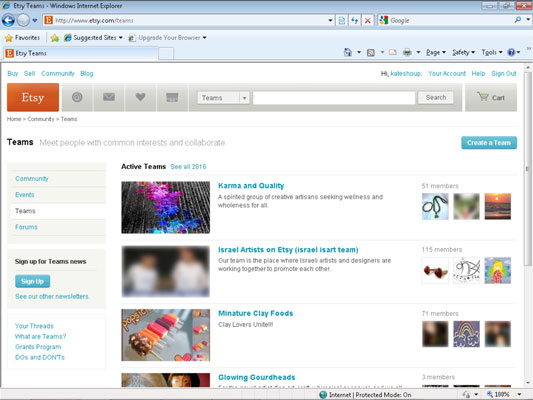Click the Read Mail icon in command bar

tap(393, 52)
